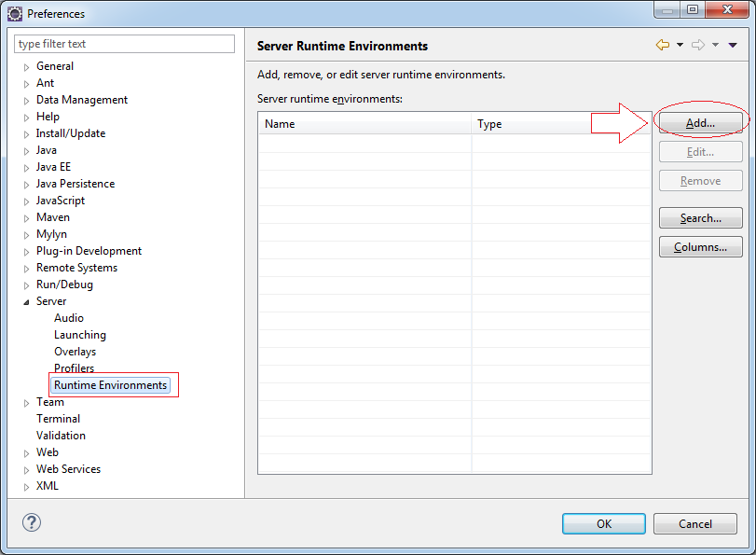
Task: Select the Run/Debug label
Action: pos(64,284)
